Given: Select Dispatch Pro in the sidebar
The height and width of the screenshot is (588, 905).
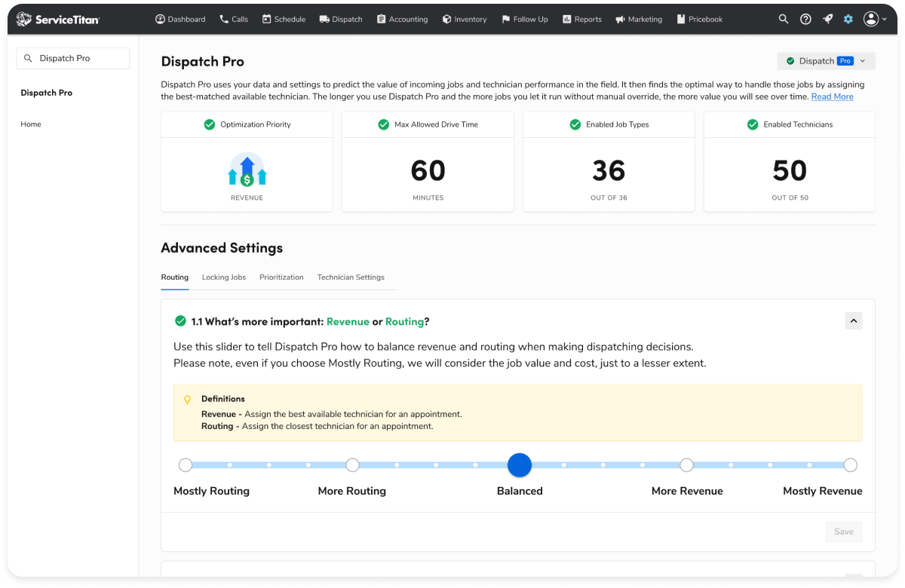Looking at the screenshot, I should coord(47,93).
